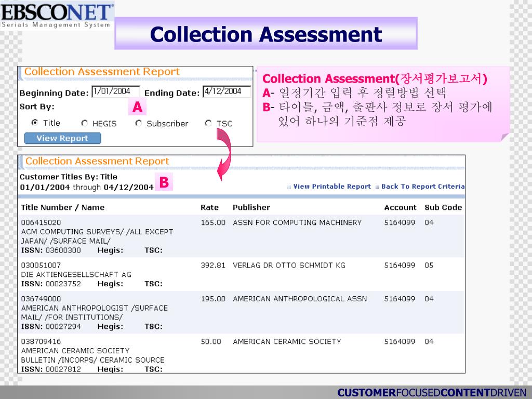Select title number 036749000

pyautogui.click(x=41, y=299)
